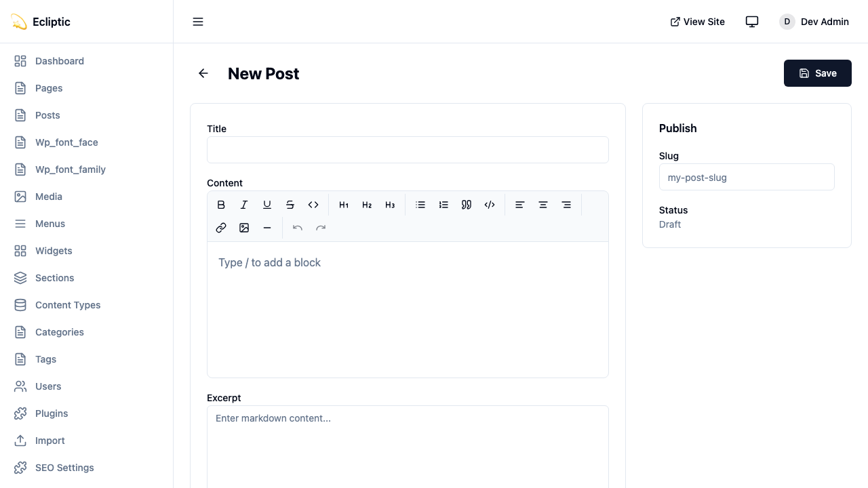Toggle bold formatting in the editor toolbar
Viewport: 868px width, 488px height.
(x=221, y=204)
